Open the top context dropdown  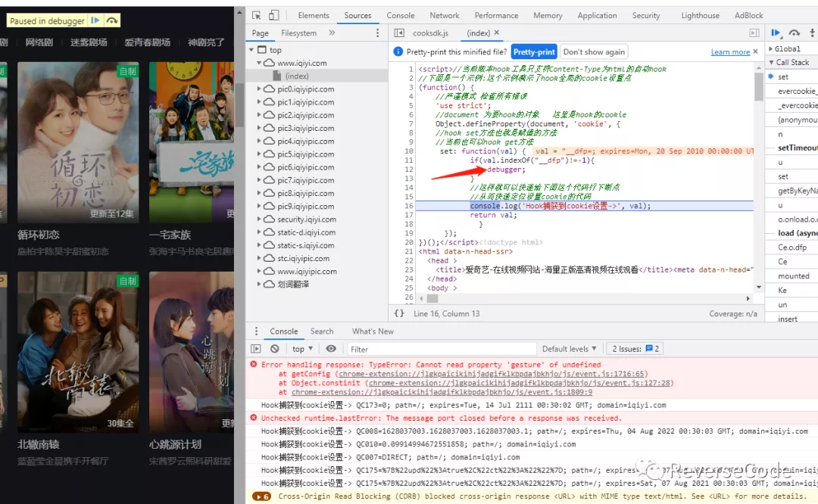point(302,349)
